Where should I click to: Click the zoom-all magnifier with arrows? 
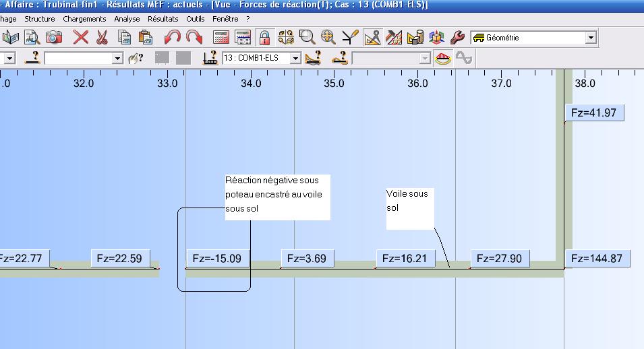point(328,37)
